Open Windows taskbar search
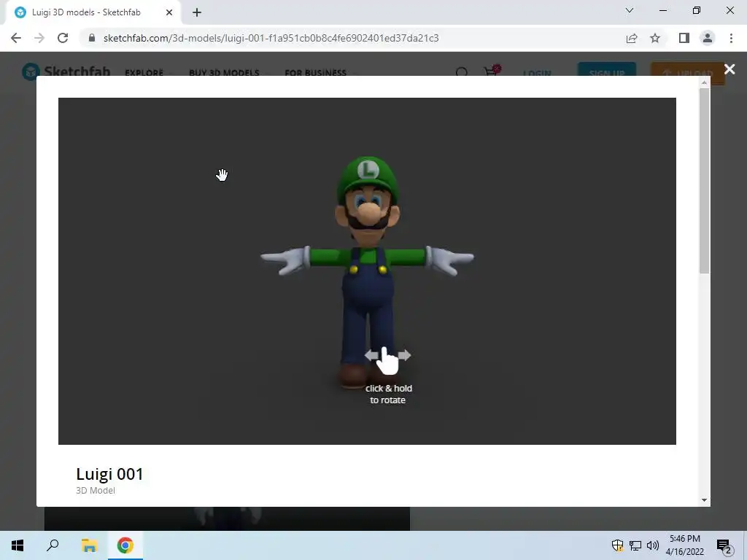747x560 pixels. pyautogui.click(x=53, y=545)
